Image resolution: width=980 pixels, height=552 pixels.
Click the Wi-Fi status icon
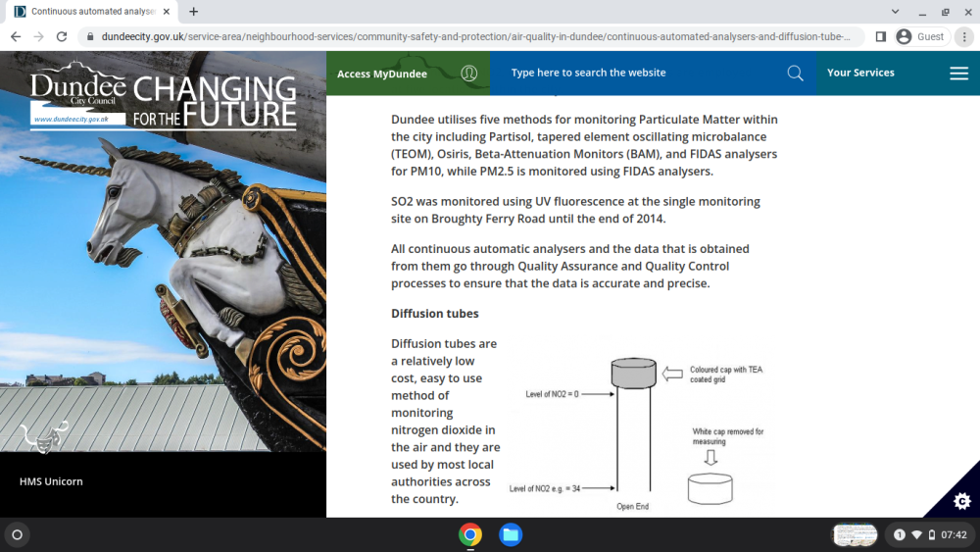click(917, 534)
